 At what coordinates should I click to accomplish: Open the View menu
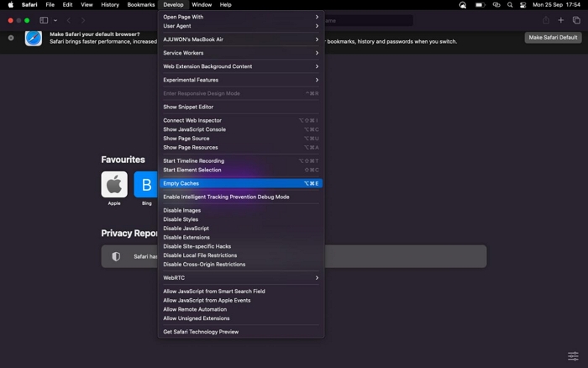[87, 5]
